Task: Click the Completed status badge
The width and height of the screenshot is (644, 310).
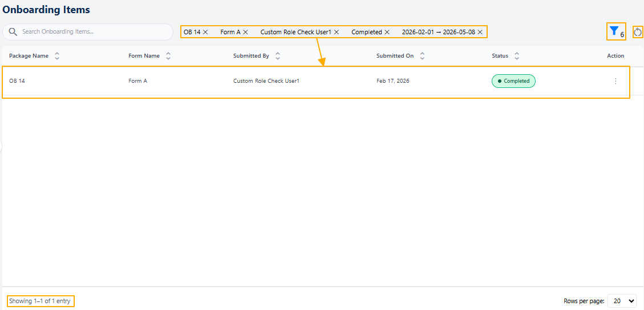Action: (513, 81)
